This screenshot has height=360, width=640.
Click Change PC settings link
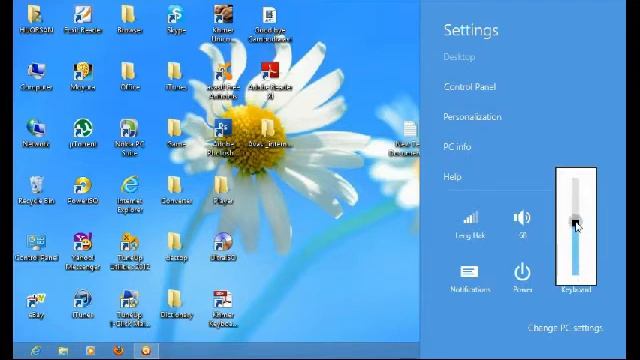(565, 328)
